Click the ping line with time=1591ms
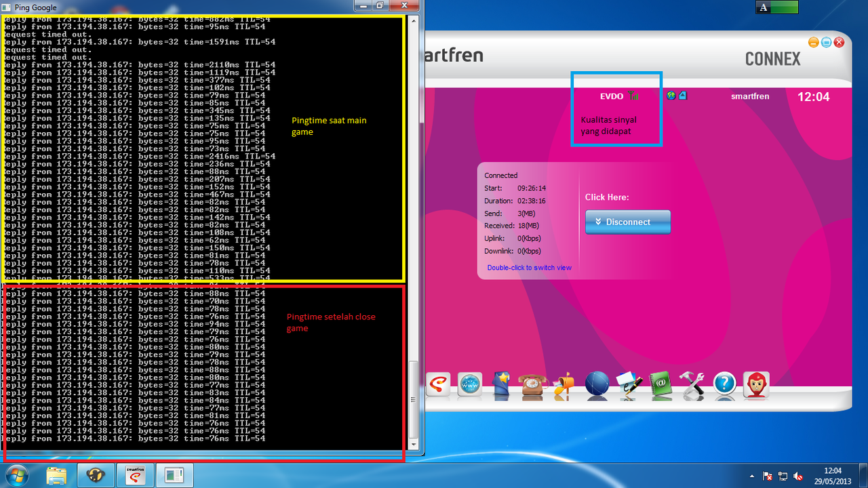Image resolution: width=868 pixels, height=488 pixels. point(139,42)
